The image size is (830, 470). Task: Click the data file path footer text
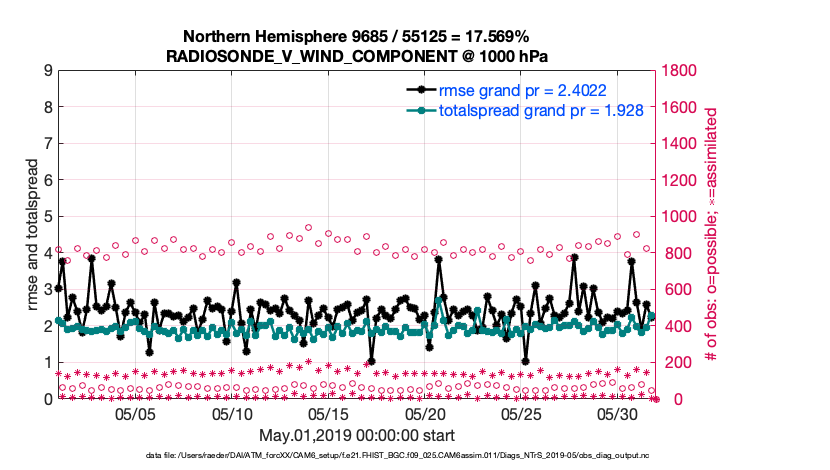[408, 456]
